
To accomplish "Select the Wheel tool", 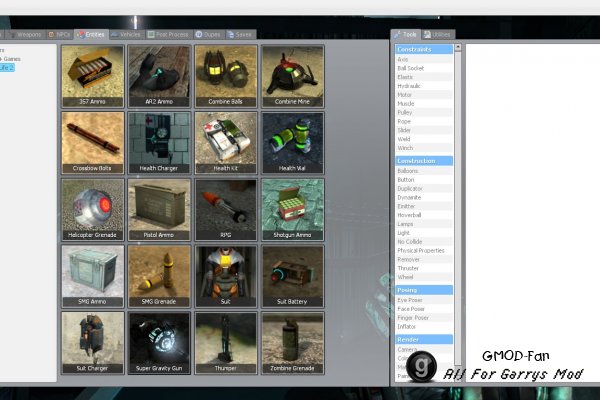I will pyautogui.click(x=424, y=277).
